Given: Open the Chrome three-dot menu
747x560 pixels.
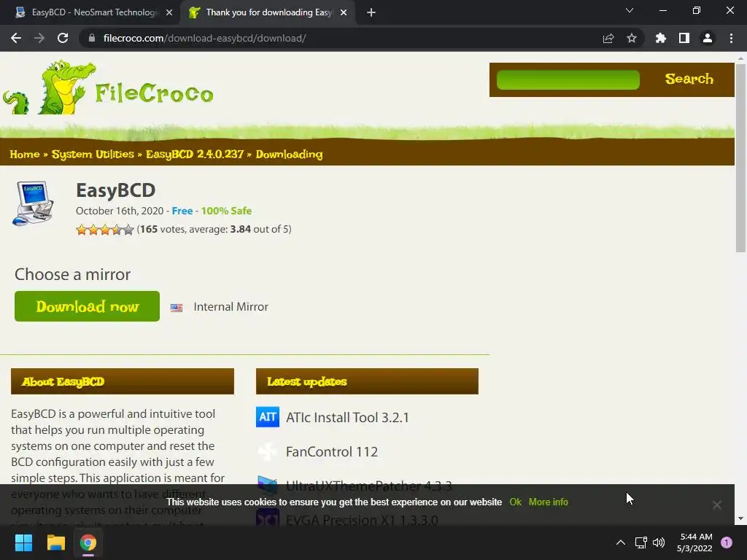Looking at the screenshot, I should click(x=731, y=38).
